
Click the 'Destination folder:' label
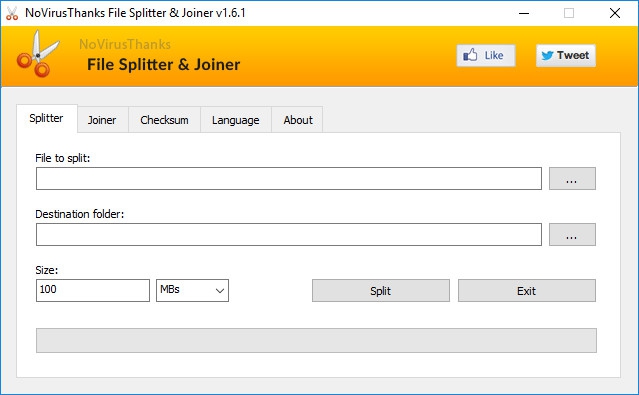[79, 214]
